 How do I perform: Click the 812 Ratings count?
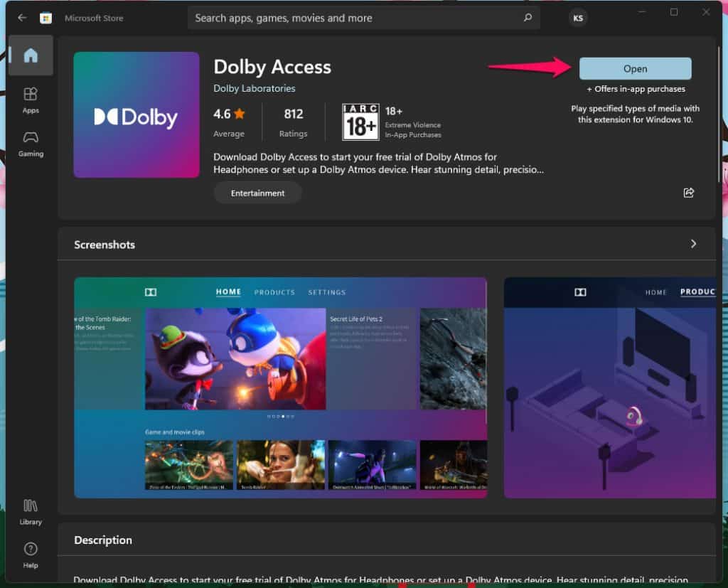click(294, 122)
